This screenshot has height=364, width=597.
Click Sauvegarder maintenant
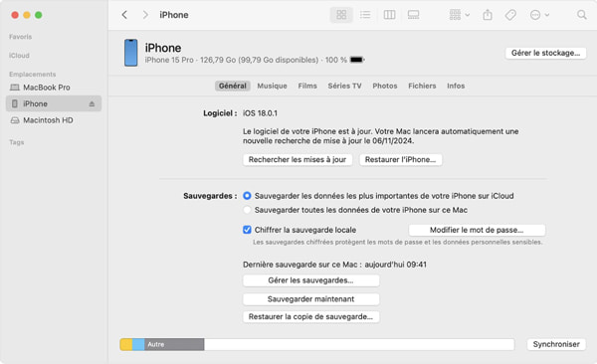pyautogui.click(x=310, y=299)
